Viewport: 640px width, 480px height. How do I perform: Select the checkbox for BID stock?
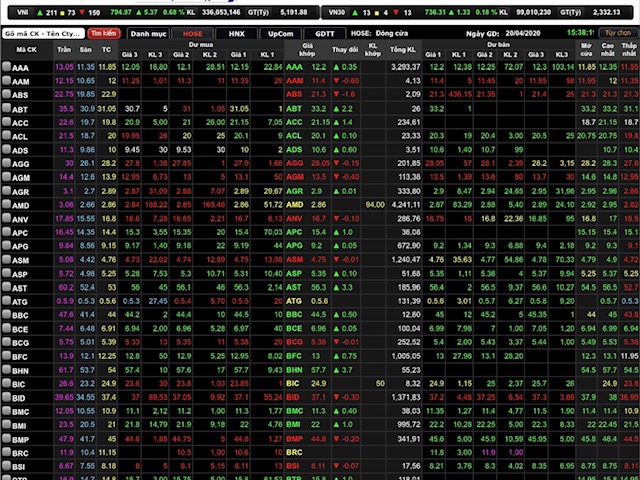[x=6, y=397]
